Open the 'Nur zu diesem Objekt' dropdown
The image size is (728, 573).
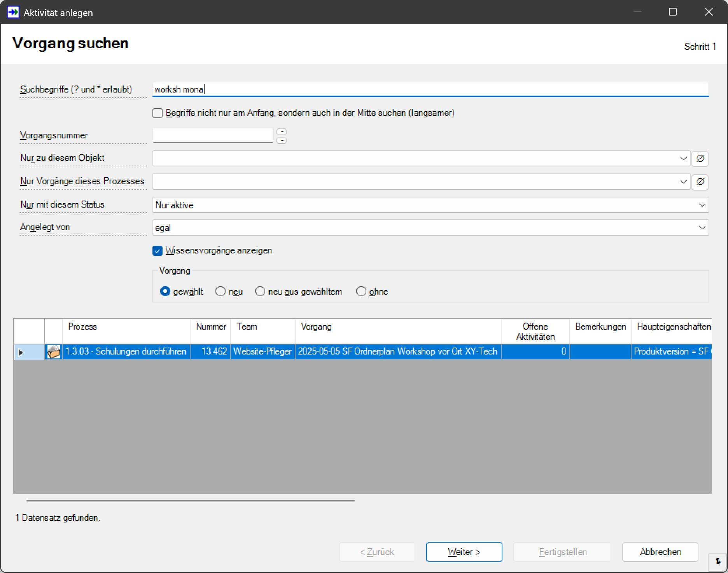pyautogui.click(x=683, y=158)
